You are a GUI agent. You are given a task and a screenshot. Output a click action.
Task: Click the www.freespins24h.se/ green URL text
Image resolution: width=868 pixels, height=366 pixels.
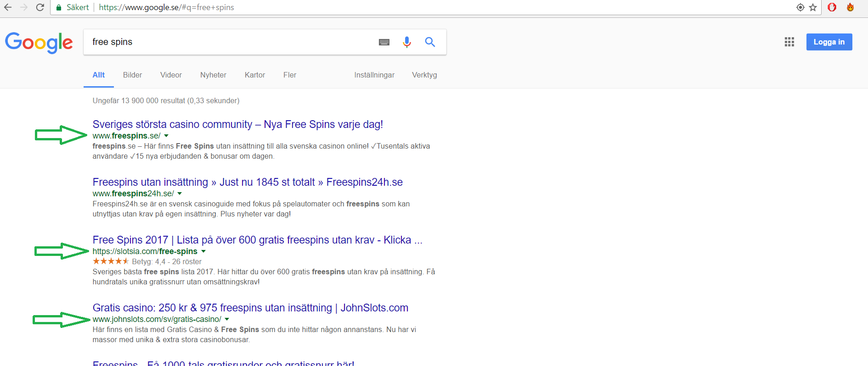(x=133, y=194)
